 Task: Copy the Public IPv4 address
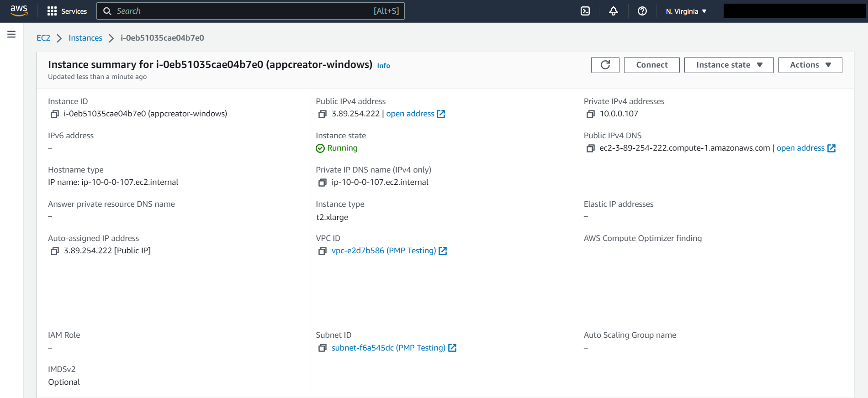[x=323, y=114]
